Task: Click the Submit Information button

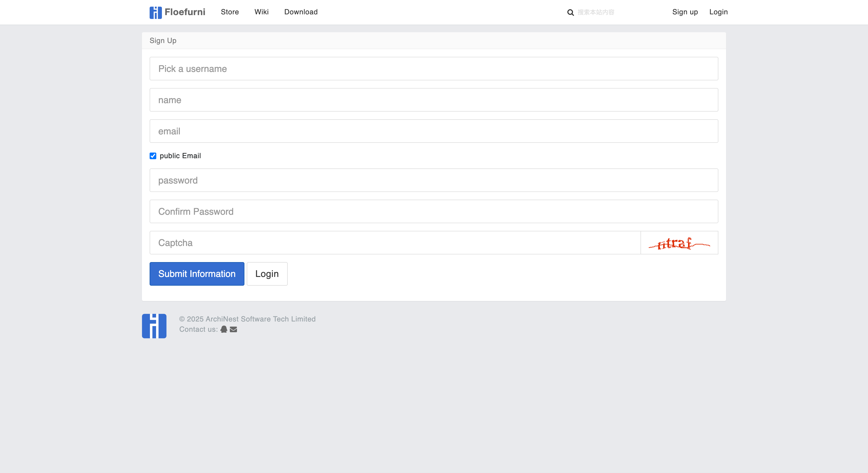Action: 197,274
